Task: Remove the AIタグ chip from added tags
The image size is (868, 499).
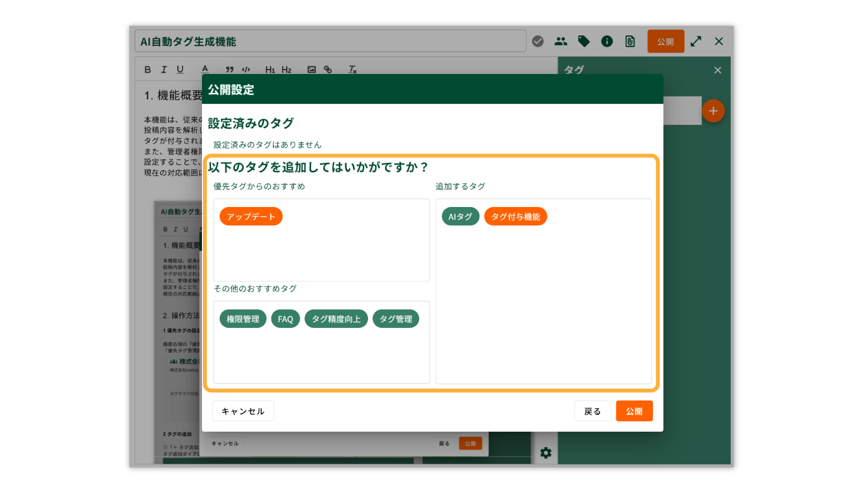Action: click(x=460, y=216)
